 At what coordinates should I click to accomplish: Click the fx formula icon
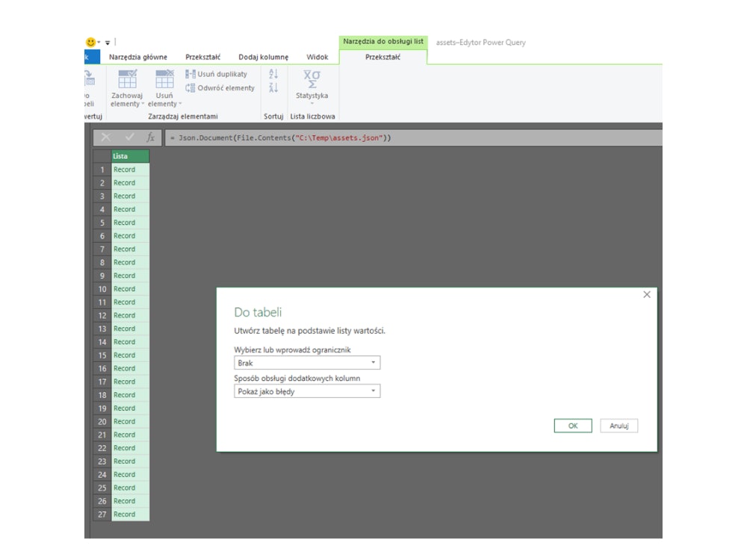pyautogui.click(x=151, y=137)
